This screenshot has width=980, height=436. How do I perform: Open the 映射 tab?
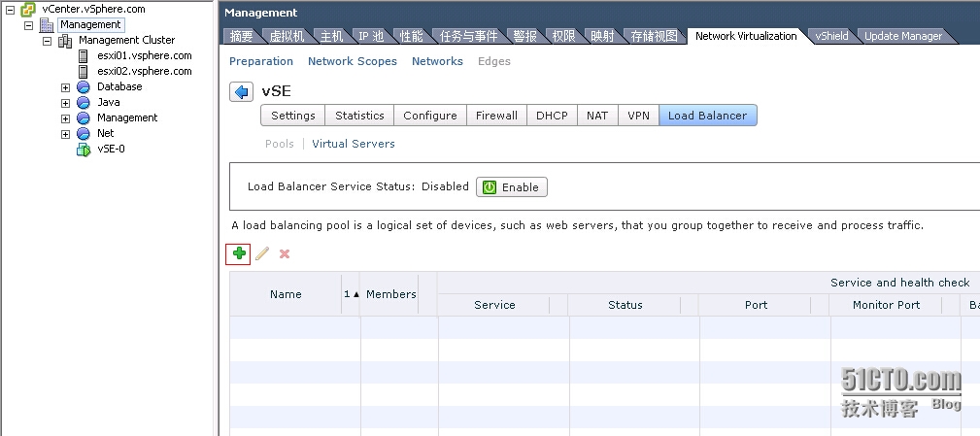[603, 36]
